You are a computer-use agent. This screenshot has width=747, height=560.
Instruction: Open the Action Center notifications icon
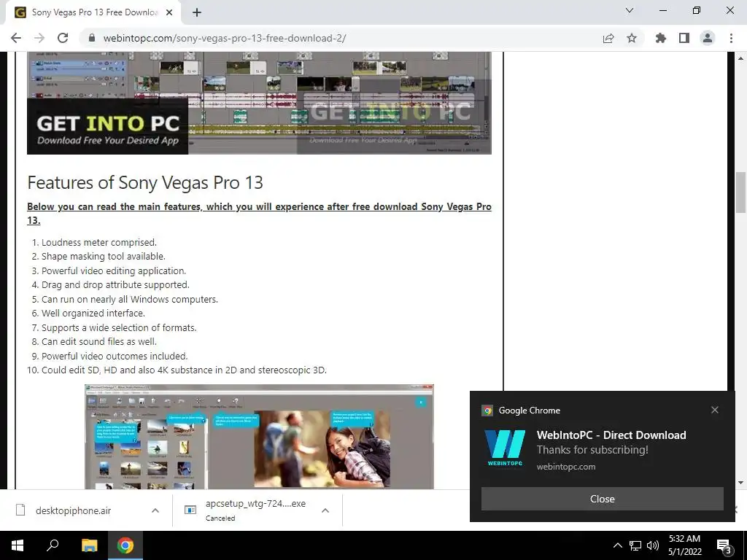(724, 545)
